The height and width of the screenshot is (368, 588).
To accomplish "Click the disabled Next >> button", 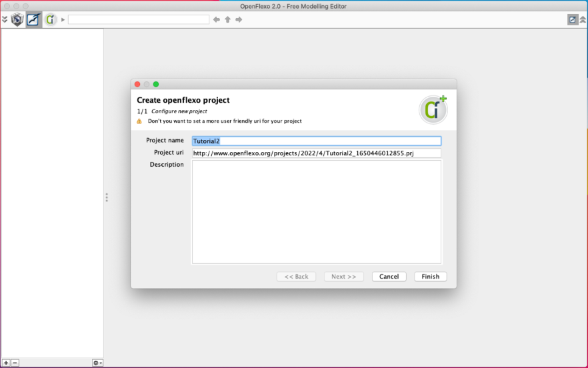I will click(x=343, y=277).
